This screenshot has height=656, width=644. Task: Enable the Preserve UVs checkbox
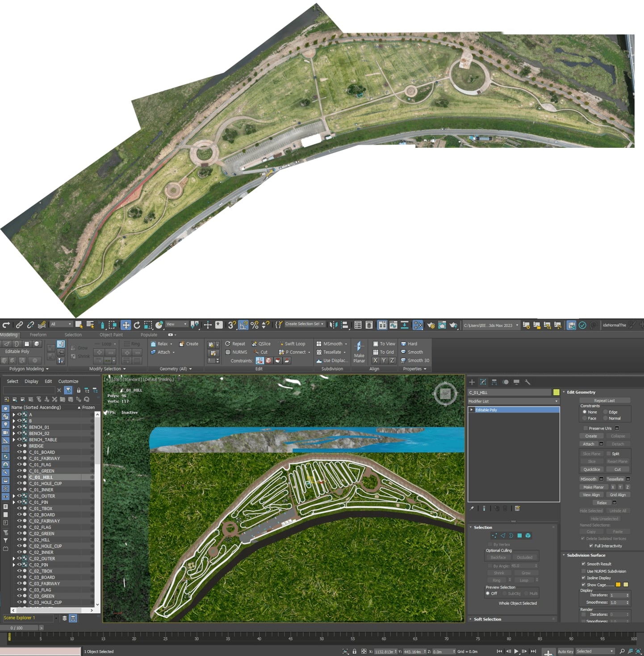pyautogui.click(x=585, y=428)
